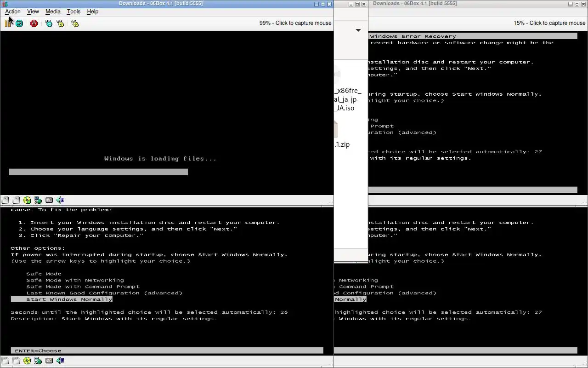Image resolution: width=588 pixels, height=368 pixels.
Task: Click '15% - Click to capture mouse' status text
Action: [x=549, y=23]
